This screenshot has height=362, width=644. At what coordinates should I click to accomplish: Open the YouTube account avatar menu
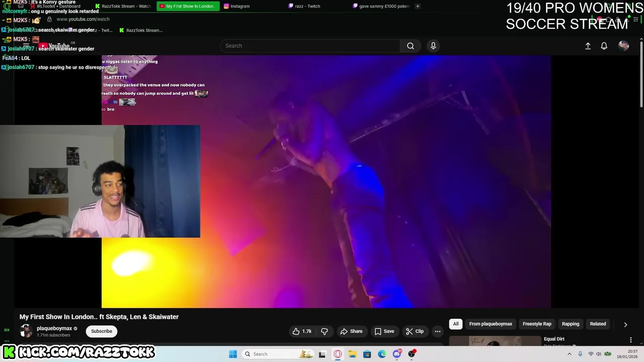[x=624, y=46]
